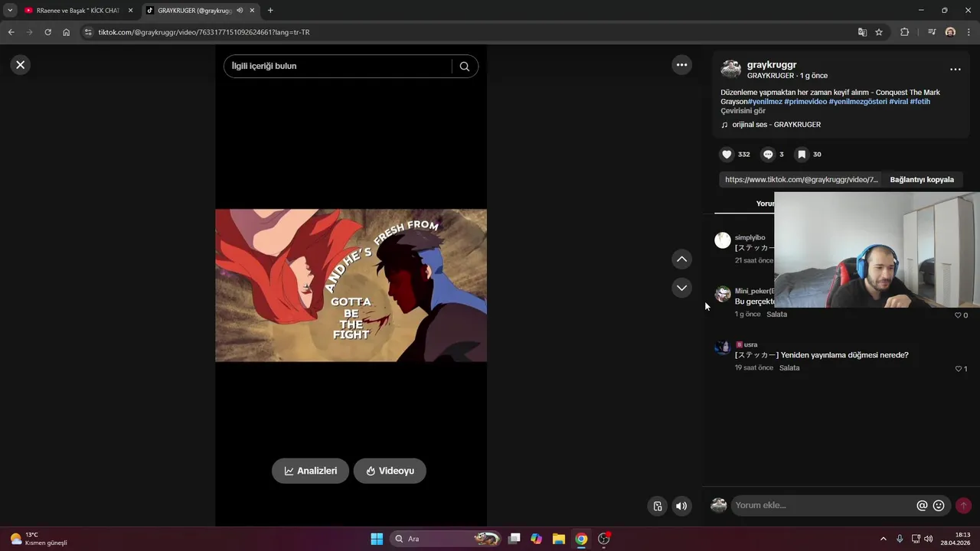
Task: Click the #fetih hashtag
Action: tap(920, 102)
